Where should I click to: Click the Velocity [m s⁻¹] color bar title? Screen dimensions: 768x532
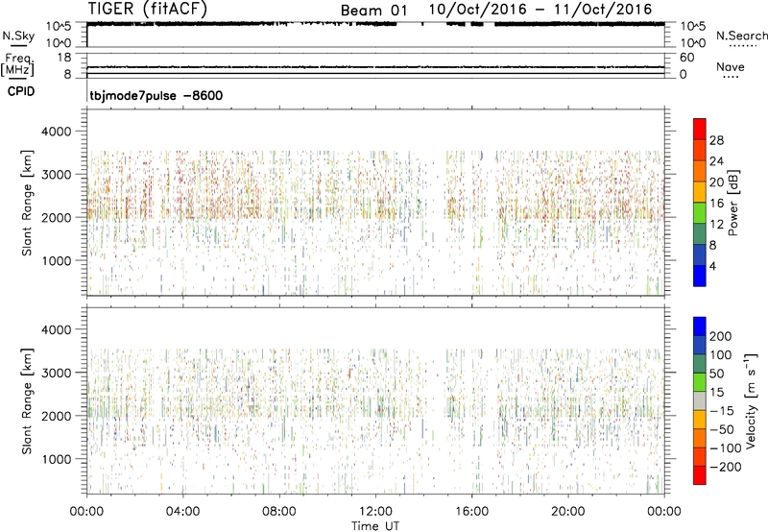(x=751, y=400)
